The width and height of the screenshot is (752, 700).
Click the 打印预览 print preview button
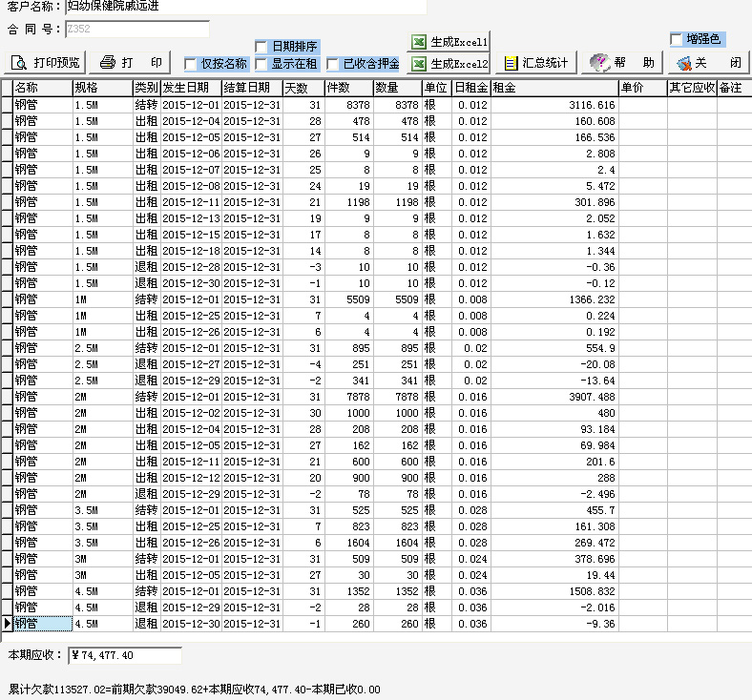[x=46, y=63]
